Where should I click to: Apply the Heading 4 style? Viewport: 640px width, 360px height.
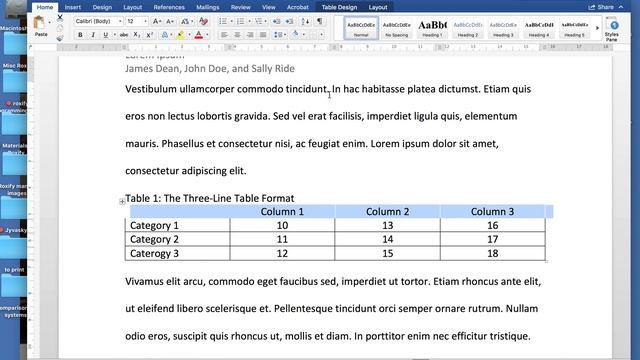point(539,28)
